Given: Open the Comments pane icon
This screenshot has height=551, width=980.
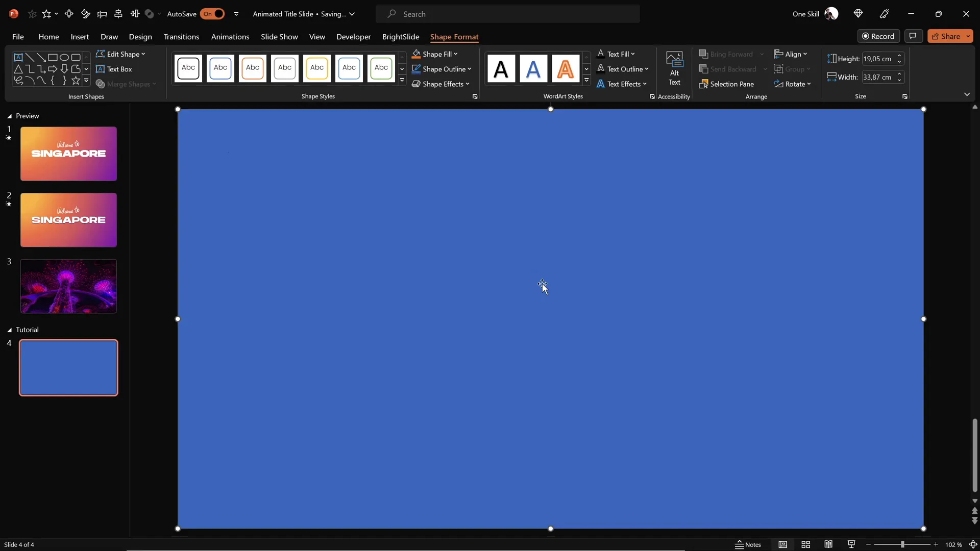Looking at the screenshot, I should click(x=914, y=36).
